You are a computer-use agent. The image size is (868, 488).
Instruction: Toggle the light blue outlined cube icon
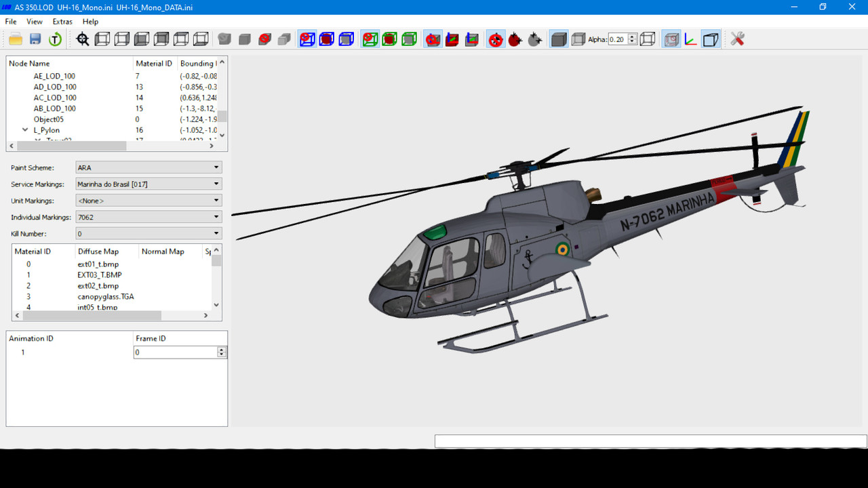click(x=711, y=39)
